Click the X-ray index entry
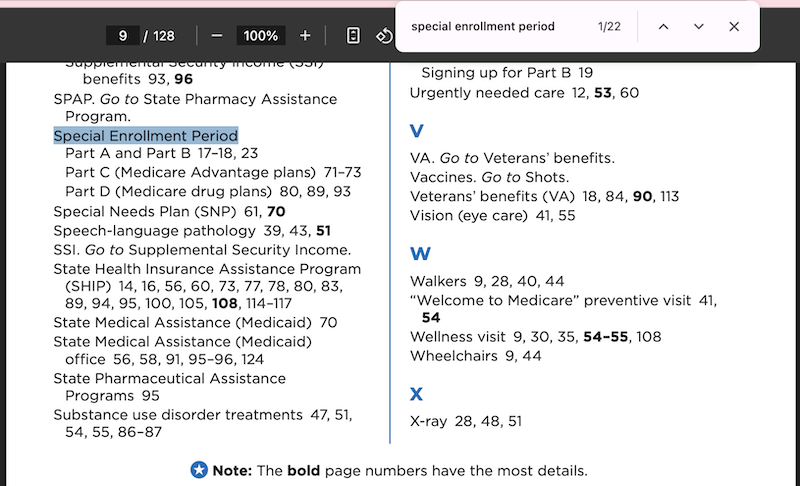The image size is (800, 486). (429, 421)
